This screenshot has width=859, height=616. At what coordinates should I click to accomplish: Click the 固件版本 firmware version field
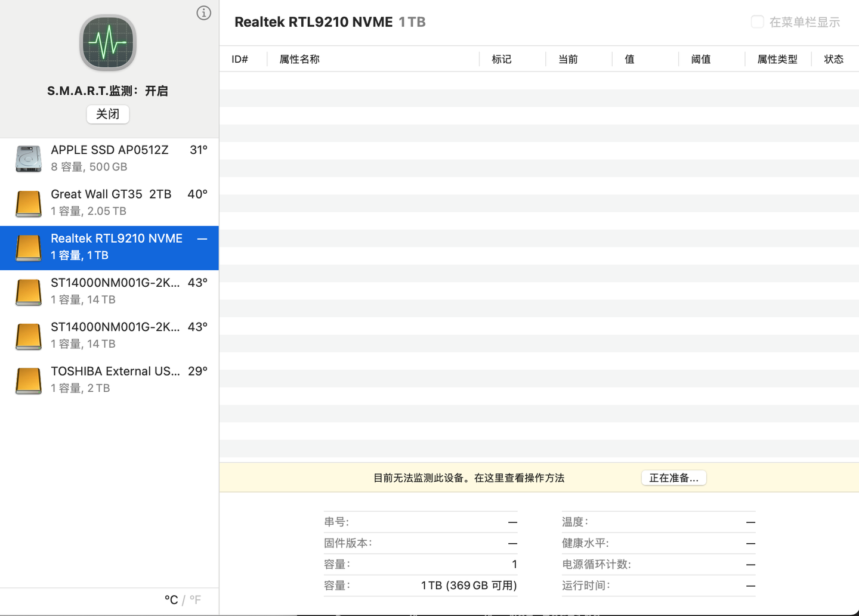click(x=421, y=543)
